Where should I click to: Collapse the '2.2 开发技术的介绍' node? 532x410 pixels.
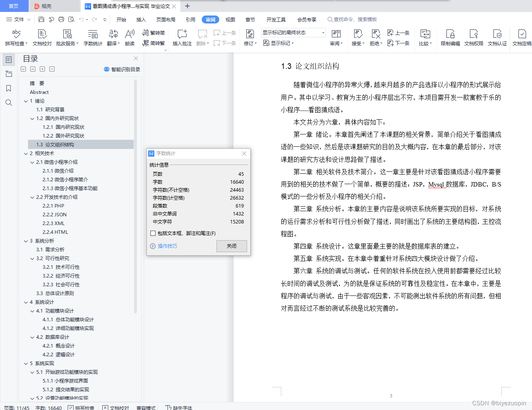pyautogui.click(x=32, y=197)
